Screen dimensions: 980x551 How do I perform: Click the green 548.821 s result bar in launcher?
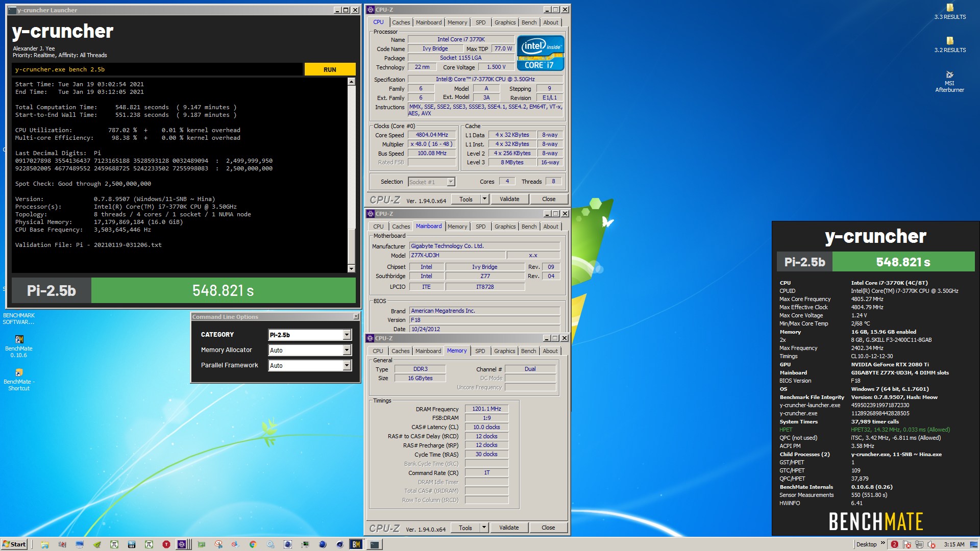point(223,290)
